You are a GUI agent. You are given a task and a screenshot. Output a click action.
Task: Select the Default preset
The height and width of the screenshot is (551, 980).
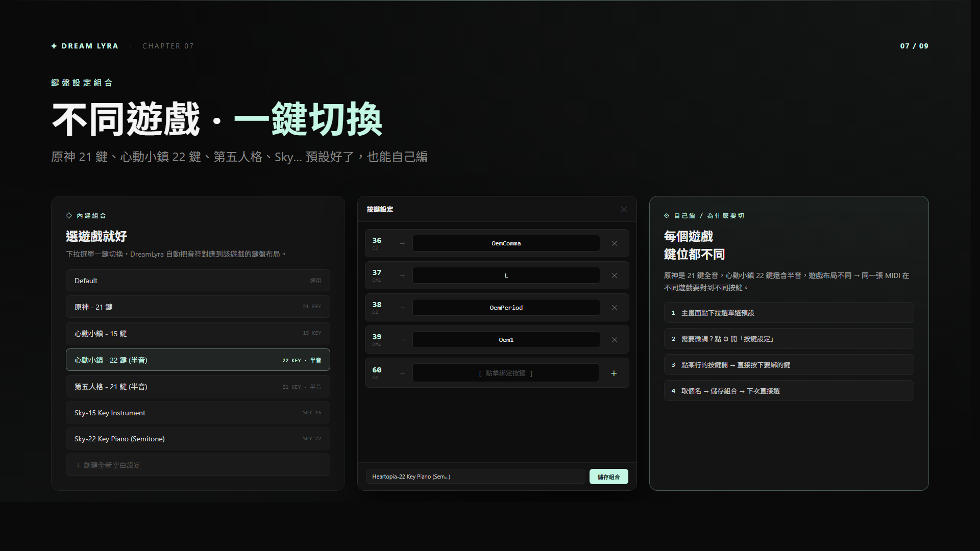coord(198,281)
